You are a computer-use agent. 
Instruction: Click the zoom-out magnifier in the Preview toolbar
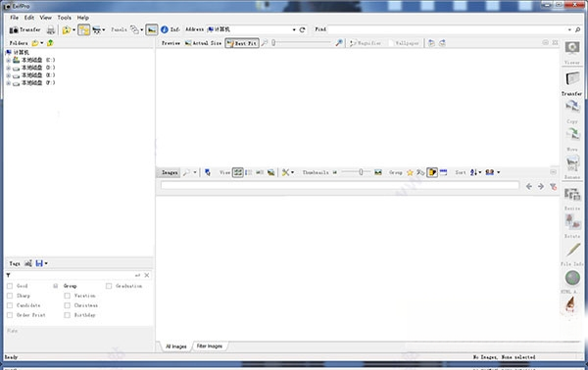pyautogui.click(x=265, y=43)
